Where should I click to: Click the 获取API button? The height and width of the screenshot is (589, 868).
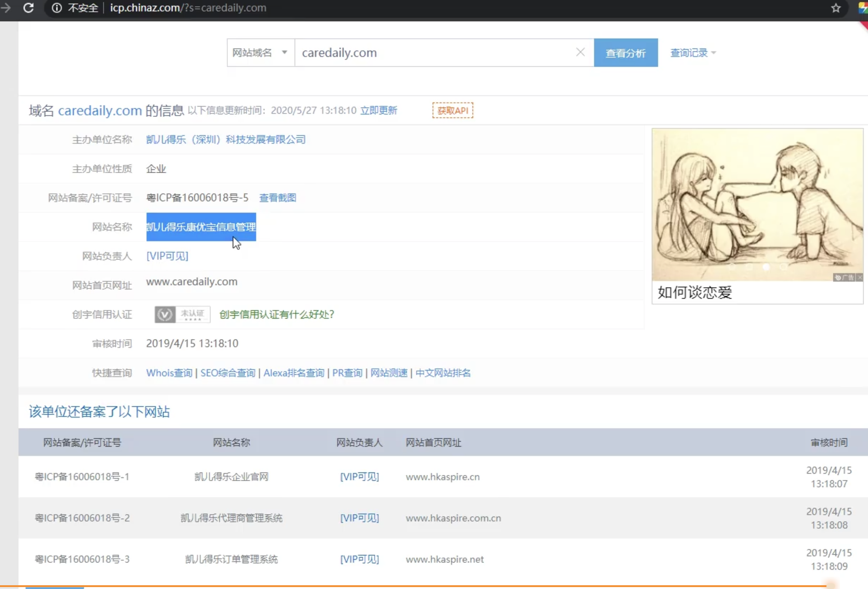(452, 110)
